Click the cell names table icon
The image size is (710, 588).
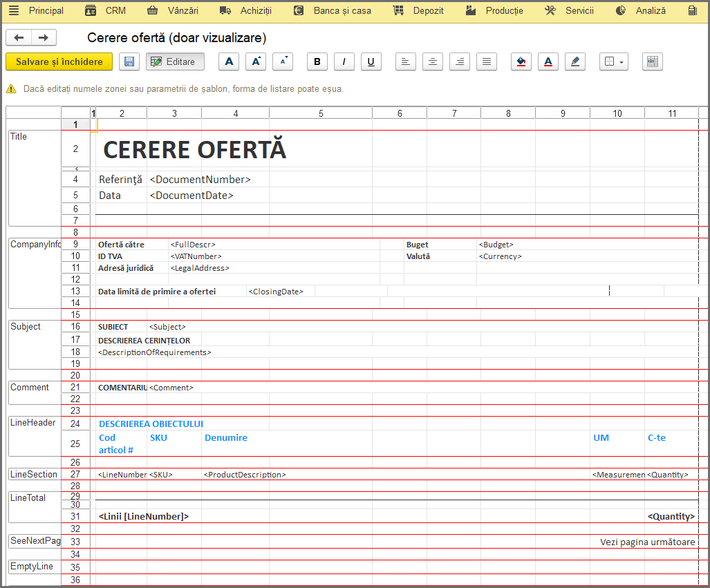click(x=653, y=61)
